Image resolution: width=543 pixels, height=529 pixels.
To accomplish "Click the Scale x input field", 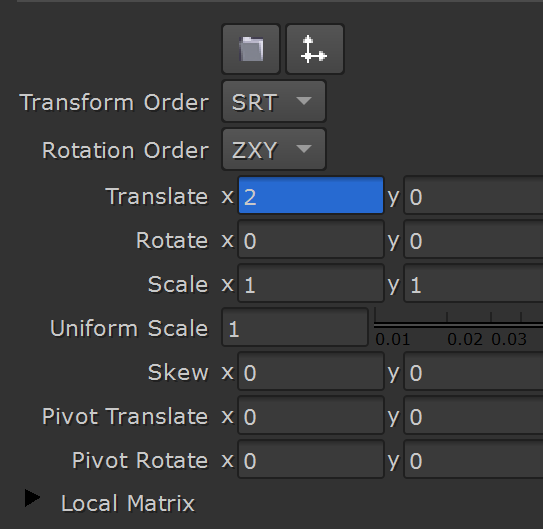I will [x=311, y=284].
